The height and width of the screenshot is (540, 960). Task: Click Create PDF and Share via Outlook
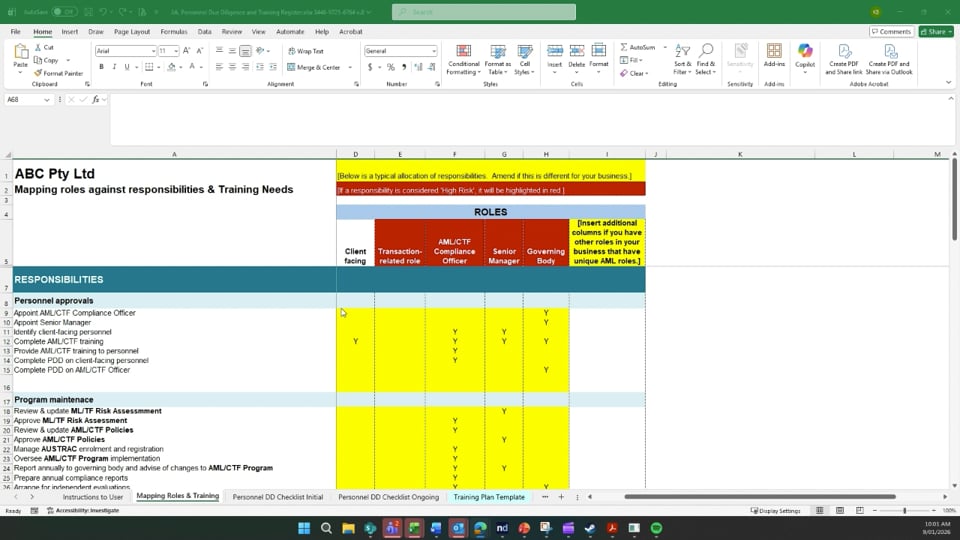pos(889,60)
